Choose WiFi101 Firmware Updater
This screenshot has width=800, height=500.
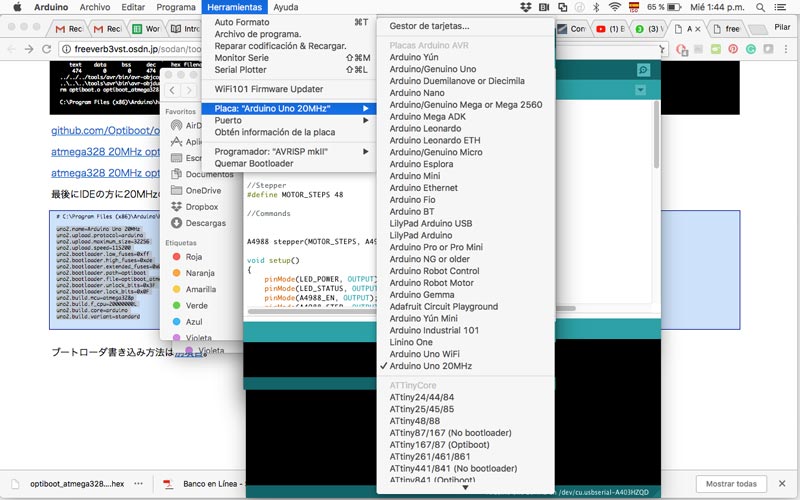(289, 89)
